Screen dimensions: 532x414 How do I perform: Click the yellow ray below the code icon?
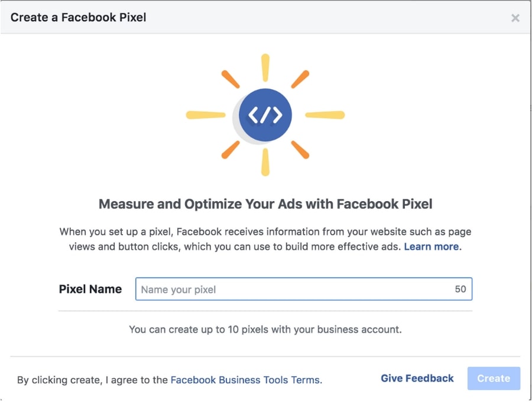(x=265, y=162)
